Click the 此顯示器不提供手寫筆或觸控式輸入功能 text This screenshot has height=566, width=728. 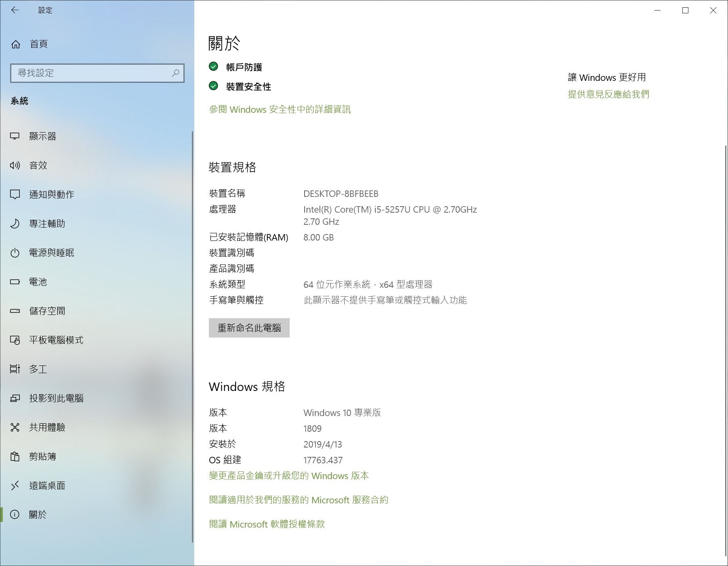tap(385, 300)
